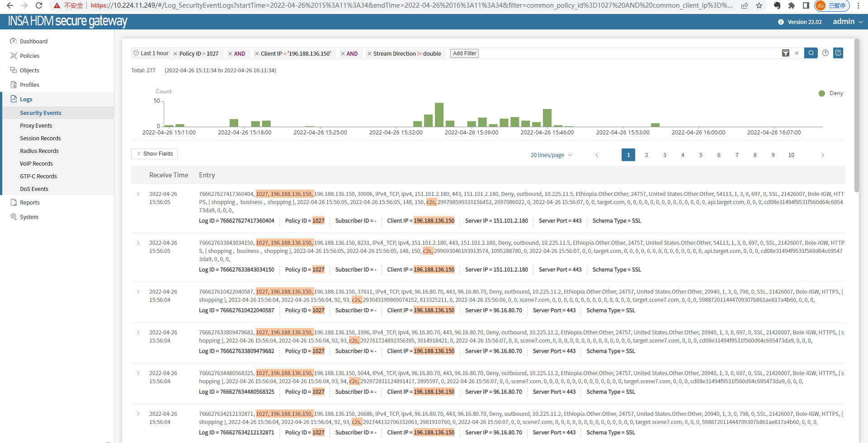Run search with the magnifier button
This screenshot has height=443, width=868.
(x=811, y=53)
